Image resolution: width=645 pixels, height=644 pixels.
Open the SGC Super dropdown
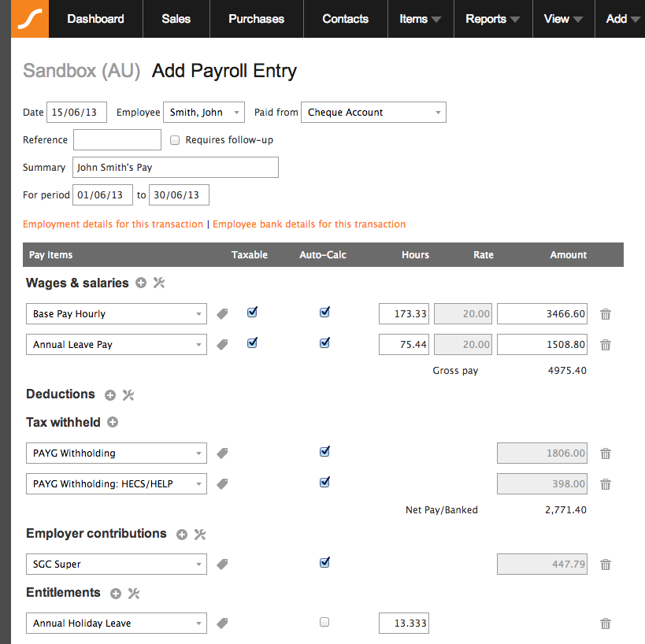(x=117, y=564)
